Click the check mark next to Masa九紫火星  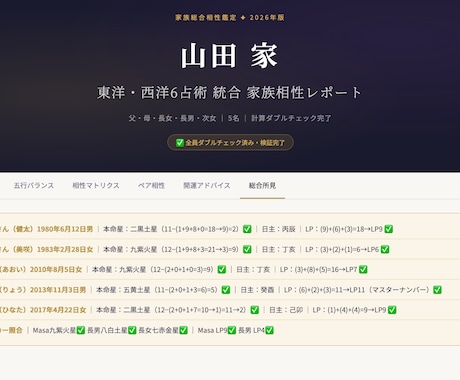tap(81, 330)
